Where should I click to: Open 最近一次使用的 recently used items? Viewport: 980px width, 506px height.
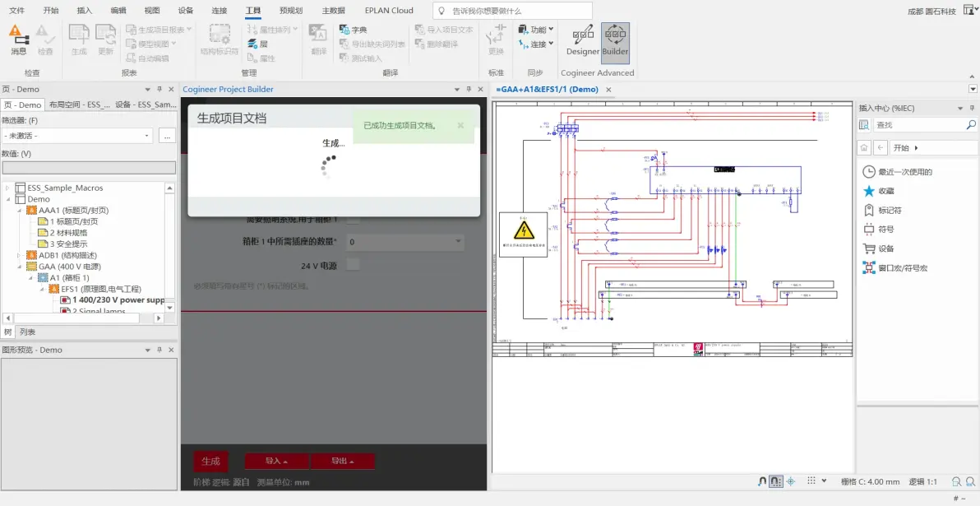898,172
